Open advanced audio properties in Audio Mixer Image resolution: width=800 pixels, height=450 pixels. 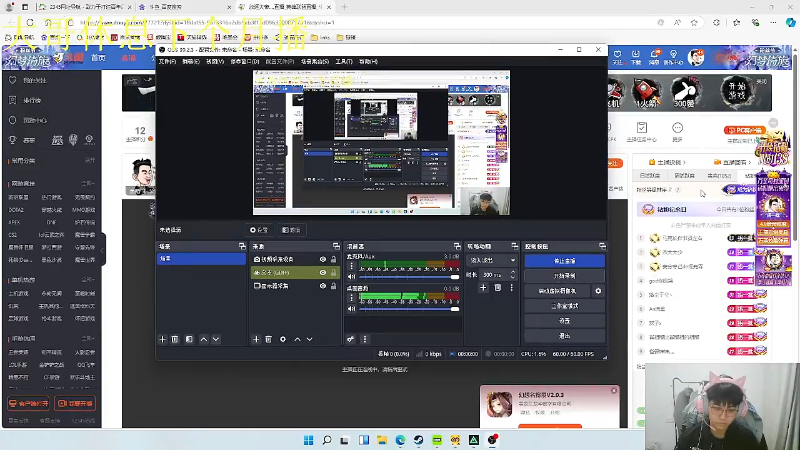351,339
